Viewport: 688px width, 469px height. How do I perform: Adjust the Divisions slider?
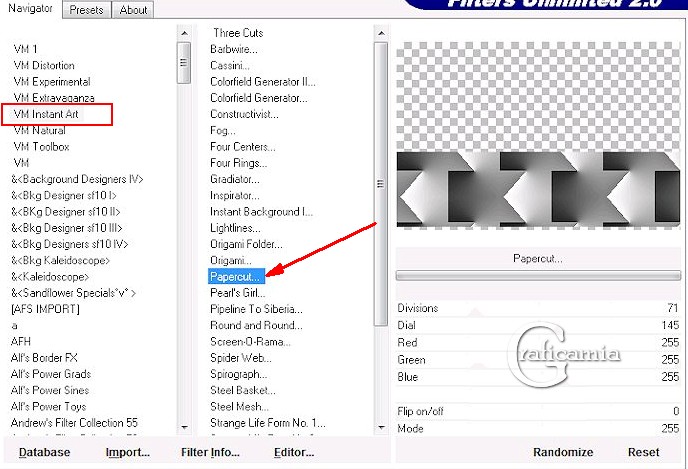(x=538, y=308)
